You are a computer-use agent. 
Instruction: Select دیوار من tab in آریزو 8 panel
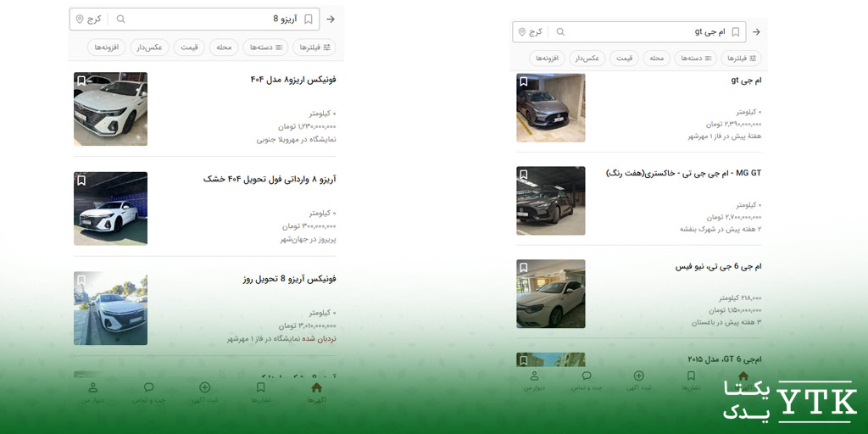click(x=93, y=393)
